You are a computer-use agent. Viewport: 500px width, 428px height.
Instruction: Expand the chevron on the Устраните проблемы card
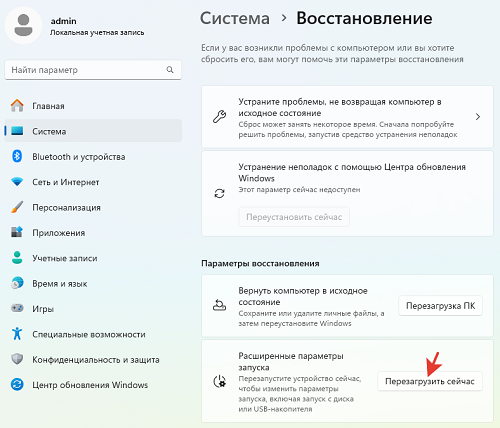click(x=478, y=117)
